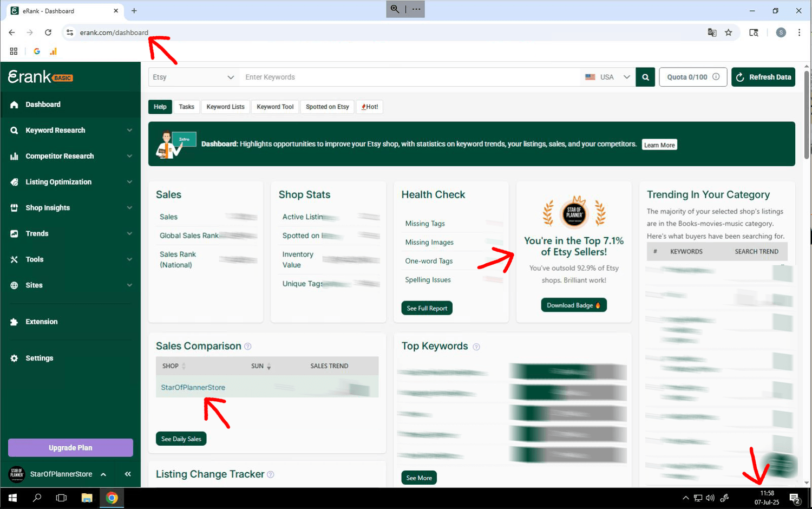This screenshot has width=812, height=509.
Task: Select the Hot! tab
Action: pyautogui.click(x=370, y=107)
